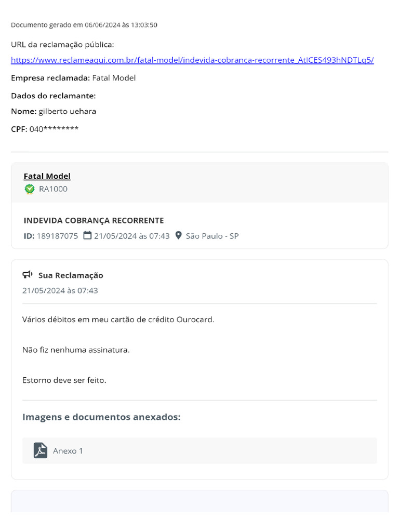This screenshot has height=532, width=399.
Task: Click the document generated timestamp line
Action: (84, 25)
